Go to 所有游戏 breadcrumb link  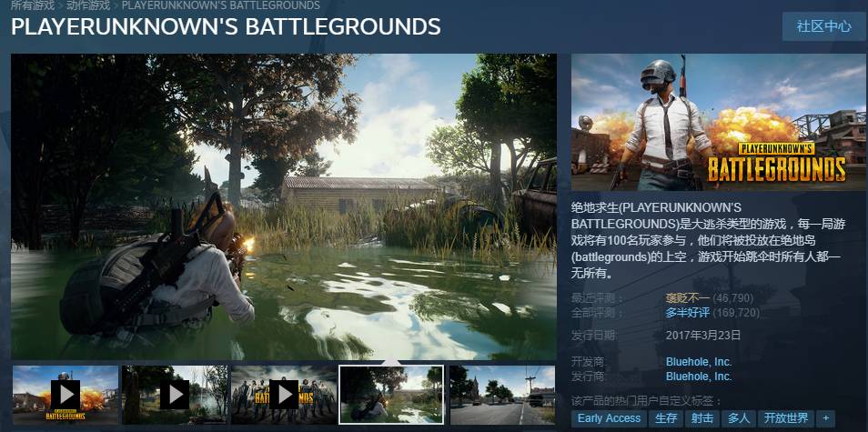[33, 5]
